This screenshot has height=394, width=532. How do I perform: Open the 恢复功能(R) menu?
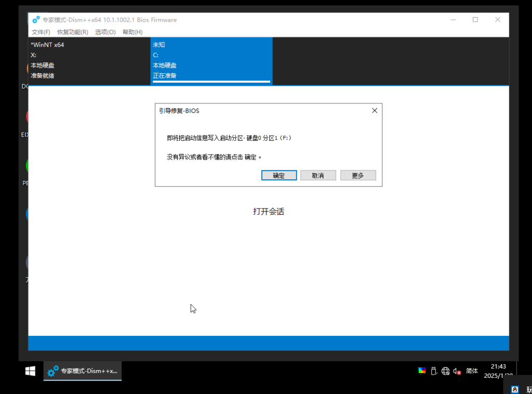click(x=73, y=32)
